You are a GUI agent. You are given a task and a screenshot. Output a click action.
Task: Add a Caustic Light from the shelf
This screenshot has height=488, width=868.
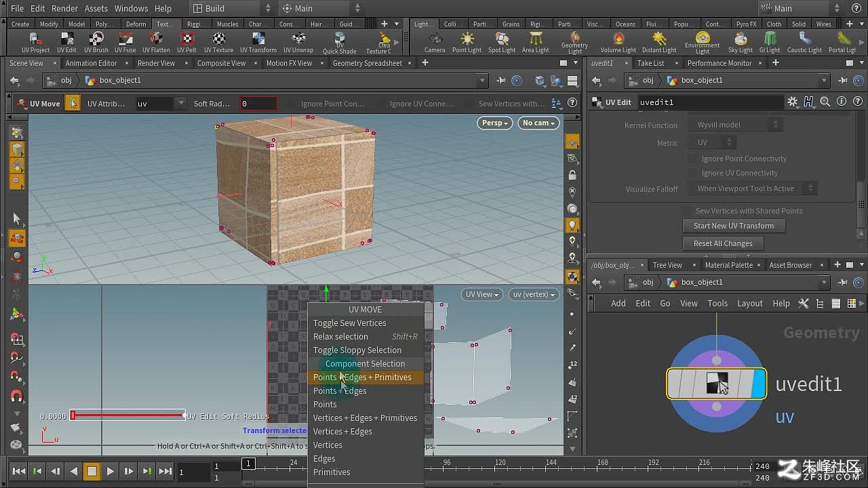pos(804,43)
